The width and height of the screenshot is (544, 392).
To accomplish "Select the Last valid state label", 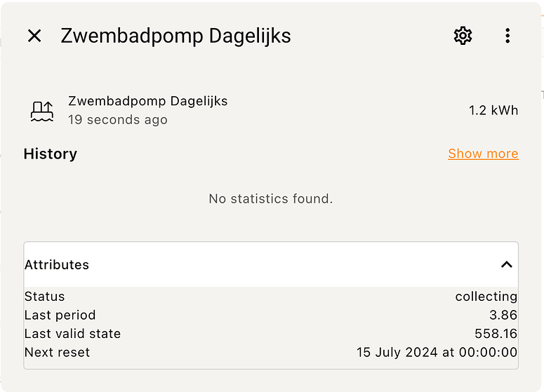I will pos(72,334).
